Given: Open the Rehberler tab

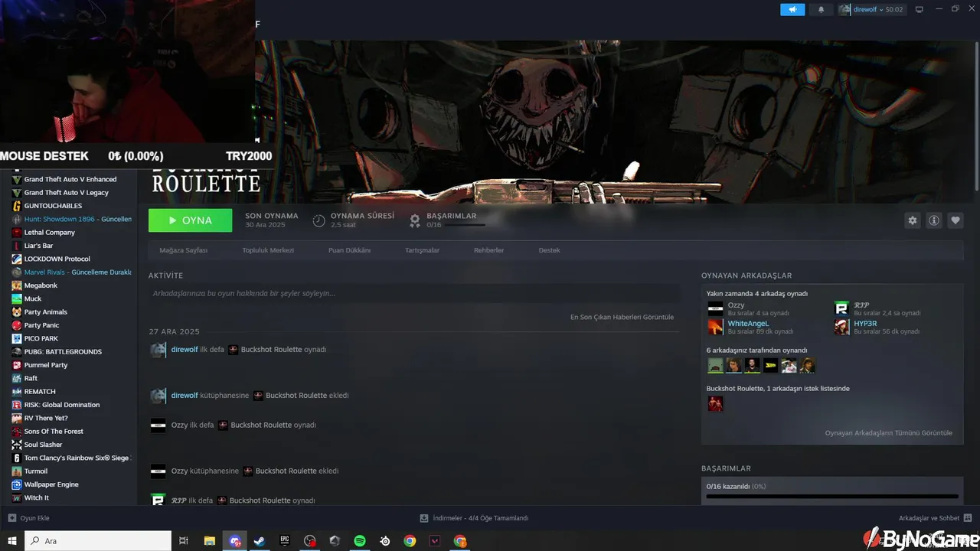Looking at the screenshot, I should tap(488, 250).
